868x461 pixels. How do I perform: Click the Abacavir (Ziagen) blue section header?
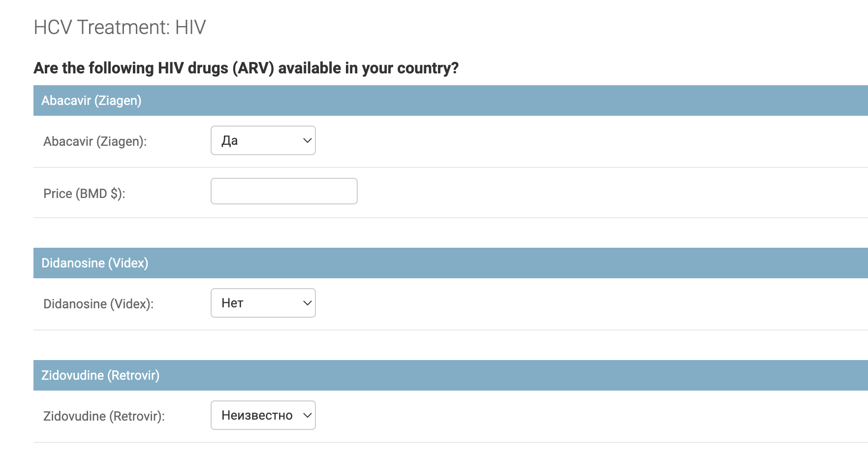pos(451,100)
